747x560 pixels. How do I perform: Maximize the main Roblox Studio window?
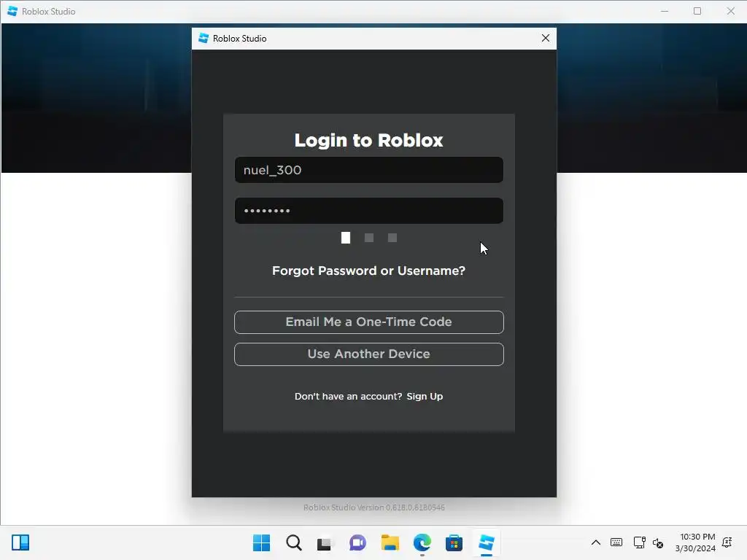coord(697,11)
